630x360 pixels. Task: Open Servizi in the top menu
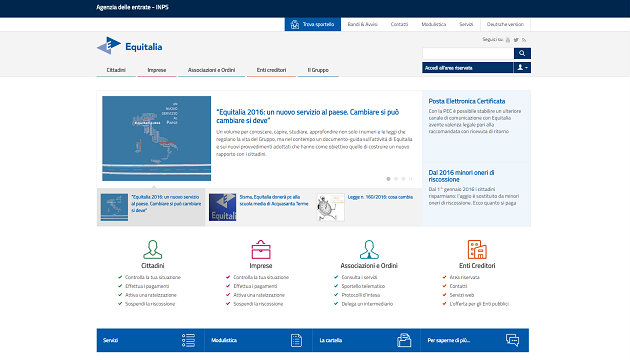pos(466,24)
